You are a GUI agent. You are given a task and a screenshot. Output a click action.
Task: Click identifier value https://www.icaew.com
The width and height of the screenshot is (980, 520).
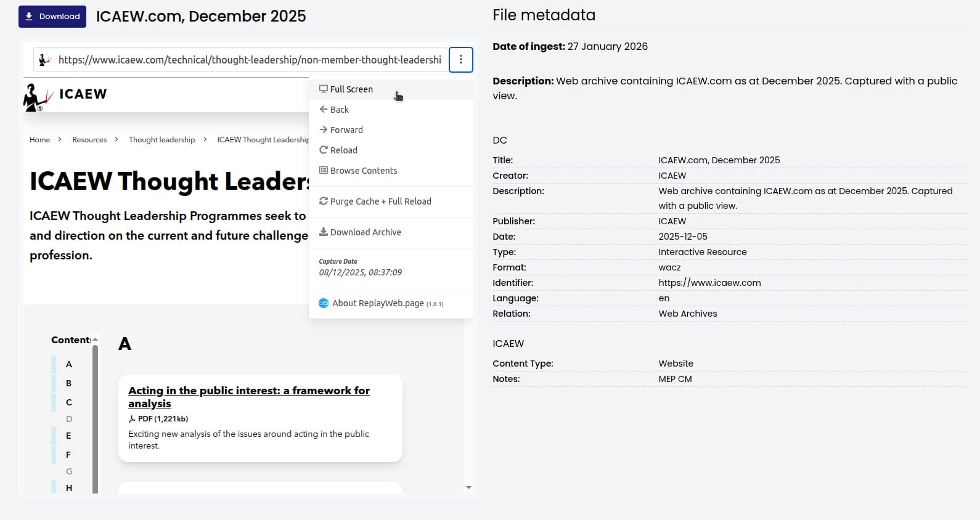[709, 283]
